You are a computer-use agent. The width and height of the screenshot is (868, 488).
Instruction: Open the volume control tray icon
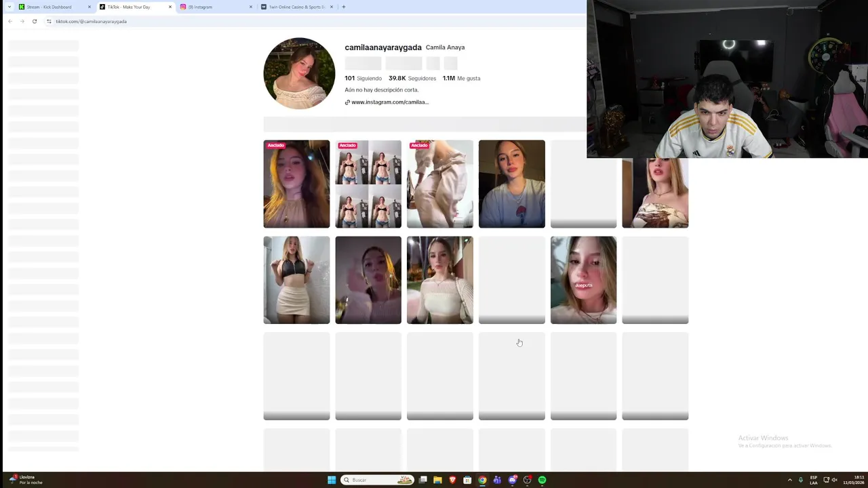835,480
